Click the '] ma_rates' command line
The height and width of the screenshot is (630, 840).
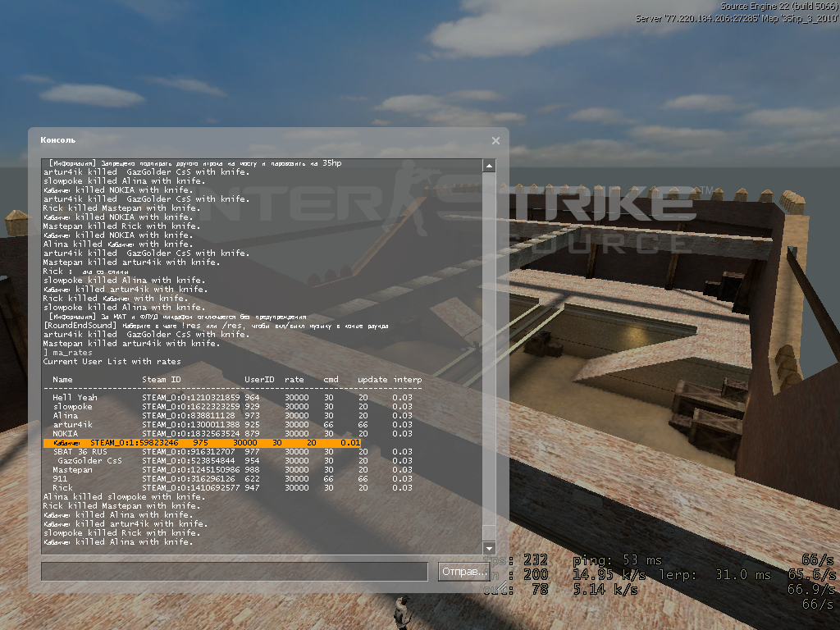coord(67,353)
